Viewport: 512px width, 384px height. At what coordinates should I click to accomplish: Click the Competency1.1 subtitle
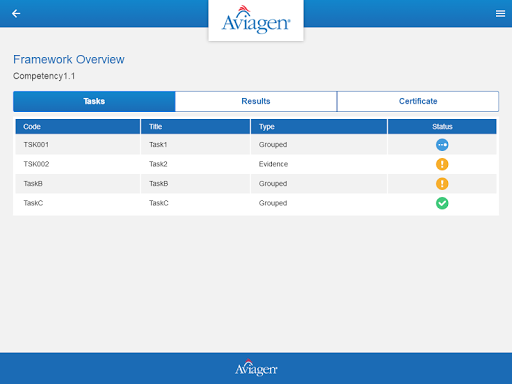pos(44,76)
